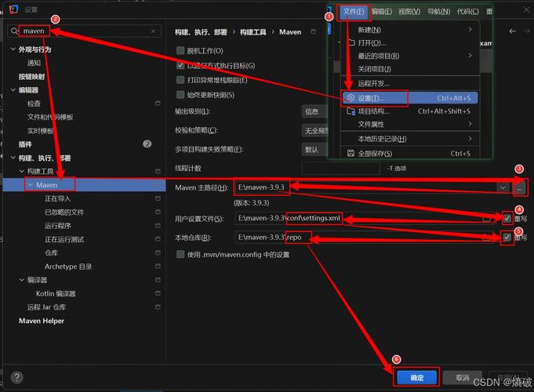Click the marker icon beside 编译器 row
This screenshot has height=392, width=534.
(x=158, y=280)
